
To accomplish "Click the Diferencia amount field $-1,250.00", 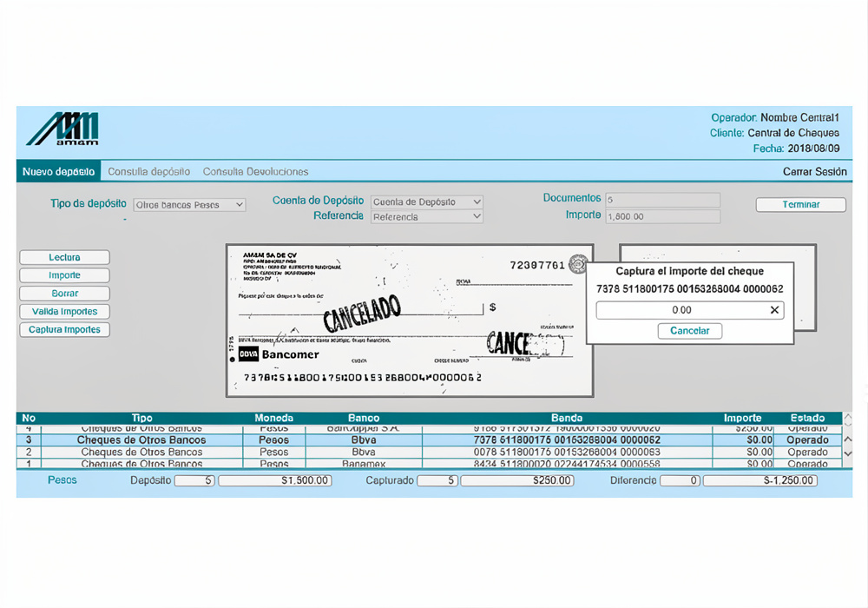I will point(760,480).
